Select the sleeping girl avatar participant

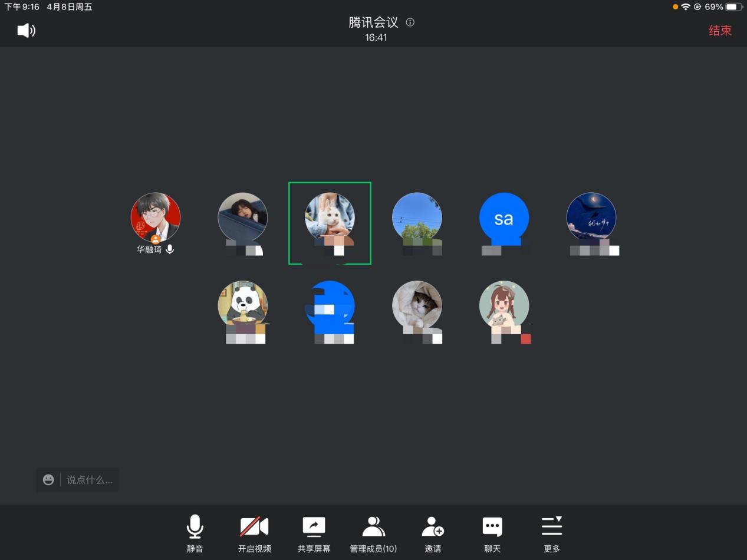tap(242, 218)
